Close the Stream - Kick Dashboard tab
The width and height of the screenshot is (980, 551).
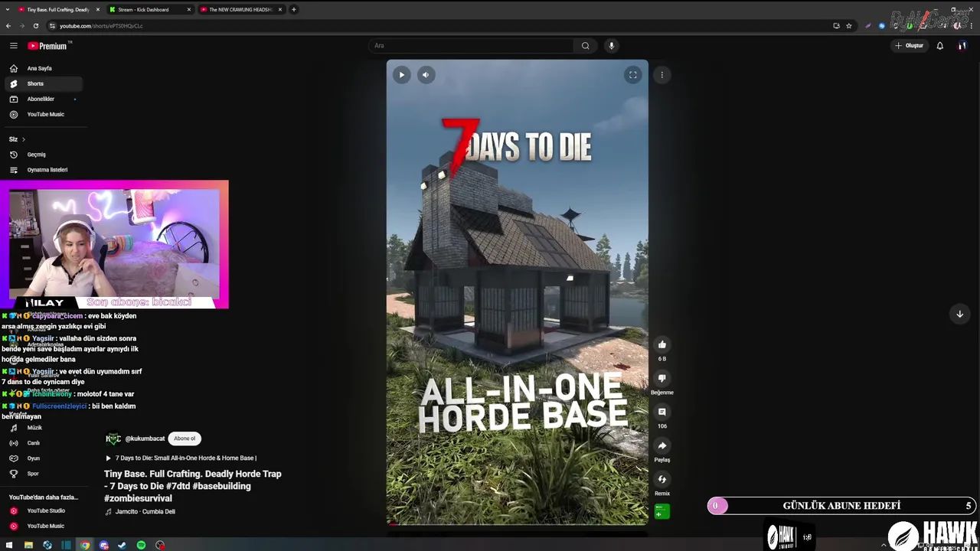(x=188, y=9)
